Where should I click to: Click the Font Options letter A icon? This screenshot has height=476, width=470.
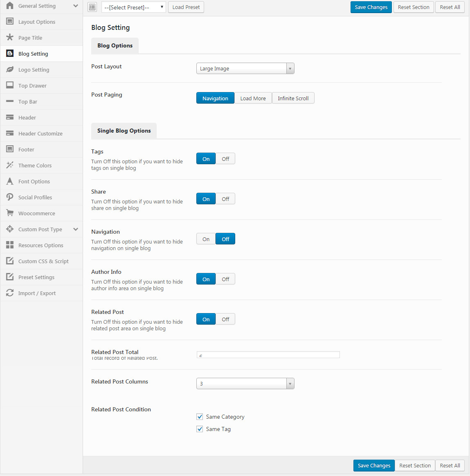pyautogui.click(x=10, y=181)
